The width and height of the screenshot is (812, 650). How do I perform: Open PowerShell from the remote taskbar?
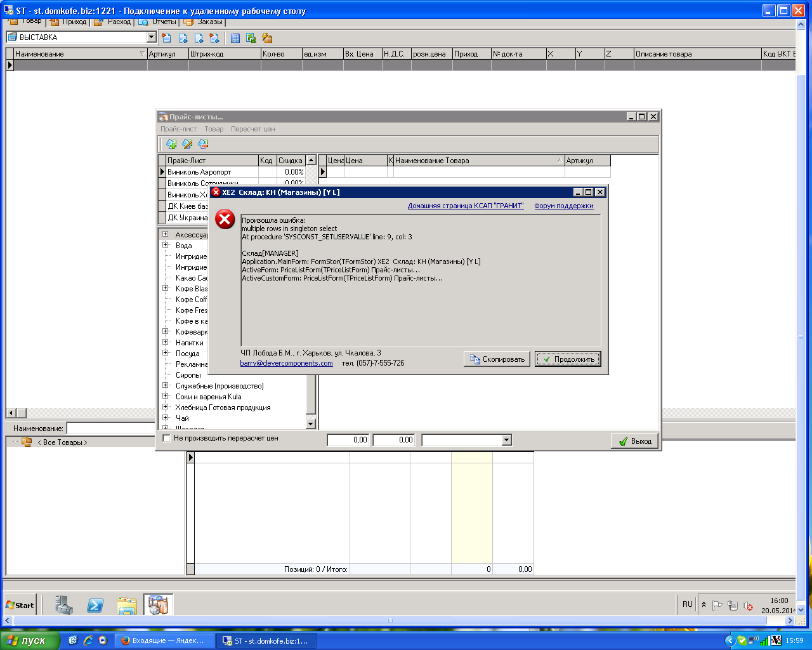click(95, 605)
